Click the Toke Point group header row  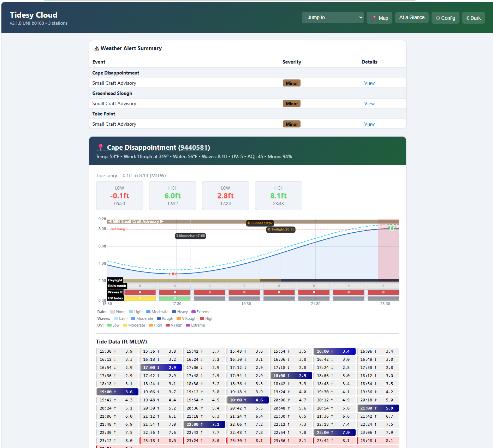pos(248,114)
